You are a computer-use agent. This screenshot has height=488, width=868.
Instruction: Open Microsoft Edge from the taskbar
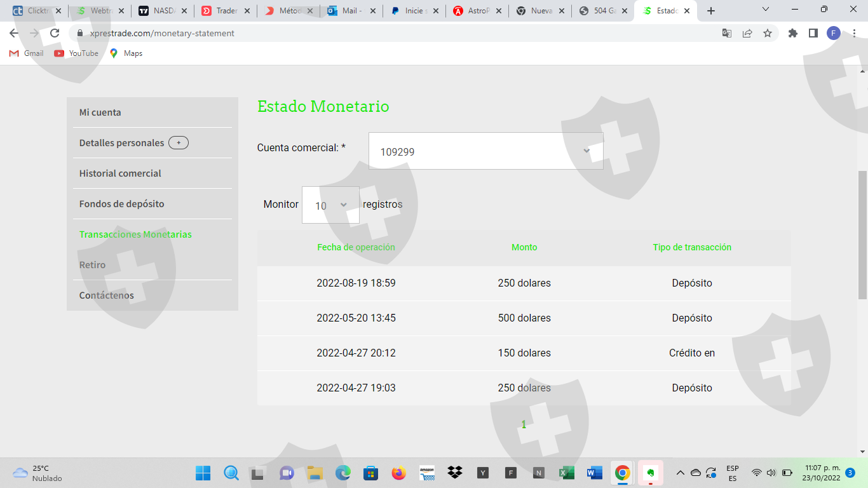click(343, 473)
